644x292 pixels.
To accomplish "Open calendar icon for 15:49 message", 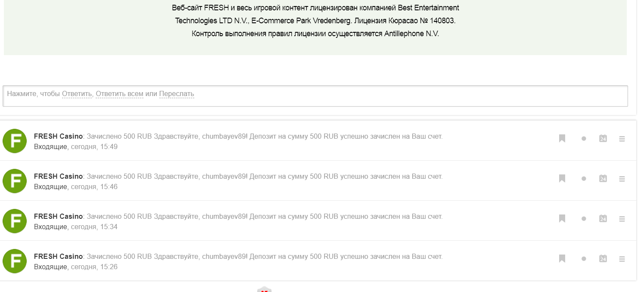I will tap(603, 138).
